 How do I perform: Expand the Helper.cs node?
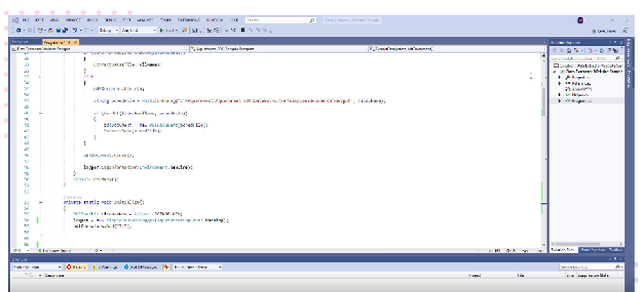tap(560, 95)
